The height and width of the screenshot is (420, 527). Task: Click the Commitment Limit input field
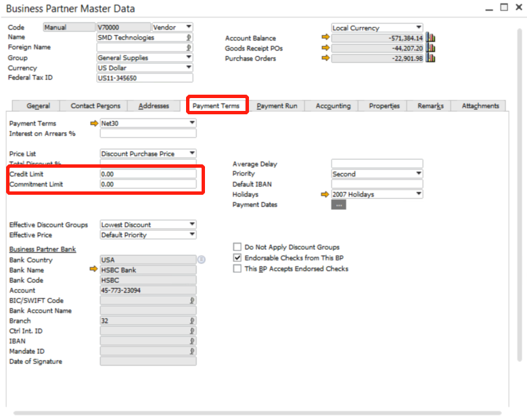pos(148,184)
